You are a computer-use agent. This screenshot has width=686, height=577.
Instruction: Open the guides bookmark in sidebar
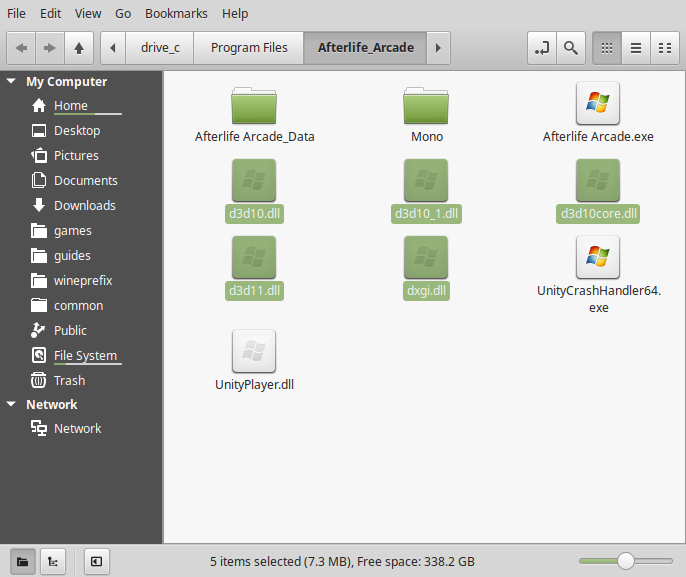pos(81,255)
